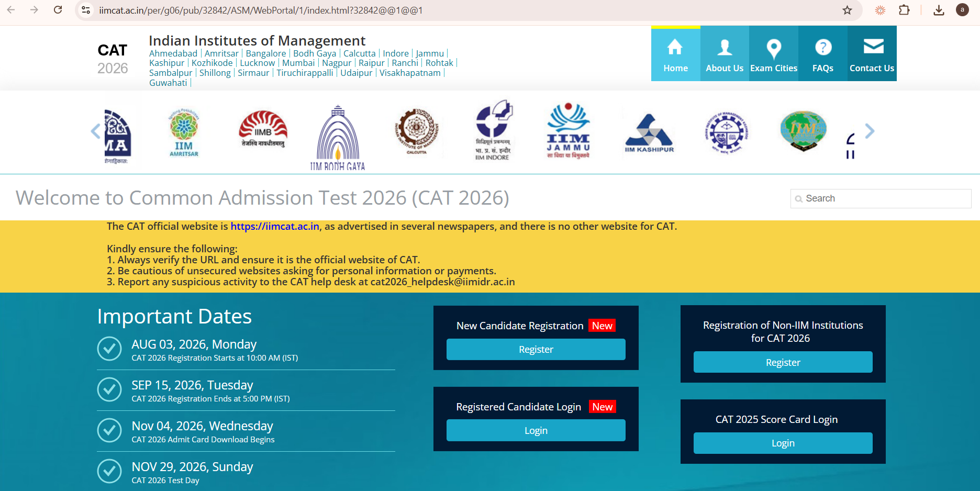Open the Lucknow institute link
The height and width of the screenshot is (491, 980).
(258, 63)
